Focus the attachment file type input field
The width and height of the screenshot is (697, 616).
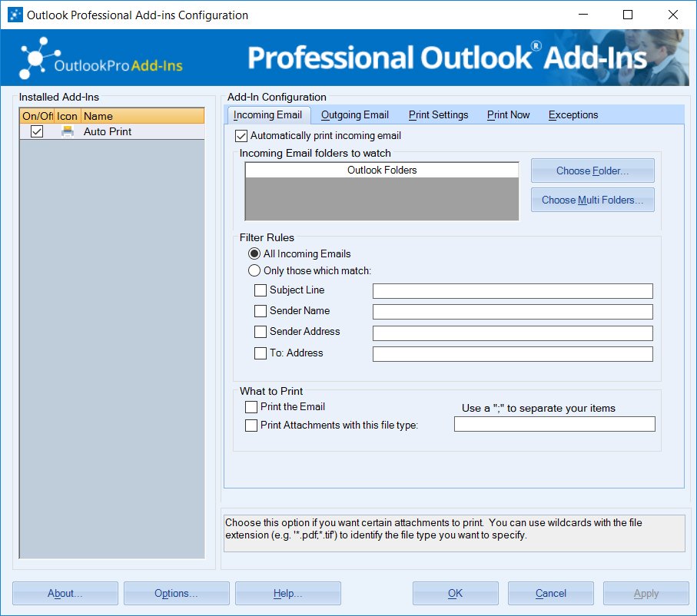(x=554, y=424)
